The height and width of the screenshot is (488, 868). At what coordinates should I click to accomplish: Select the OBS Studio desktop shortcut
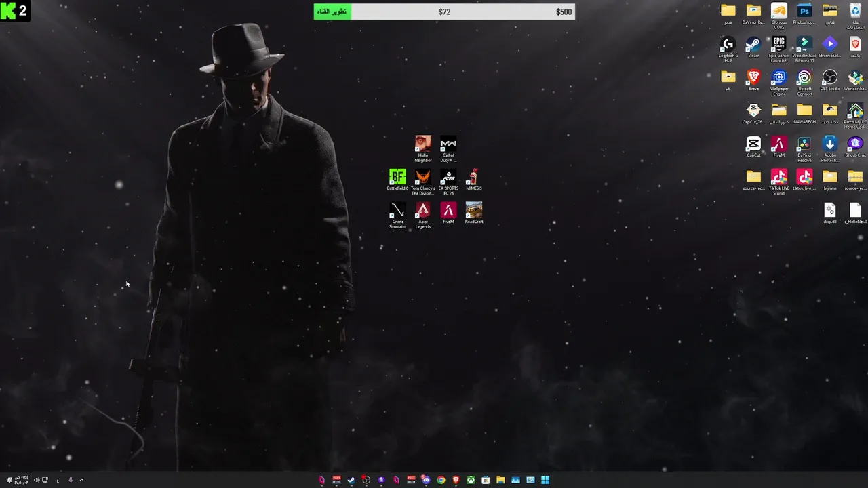coord(830,80)
